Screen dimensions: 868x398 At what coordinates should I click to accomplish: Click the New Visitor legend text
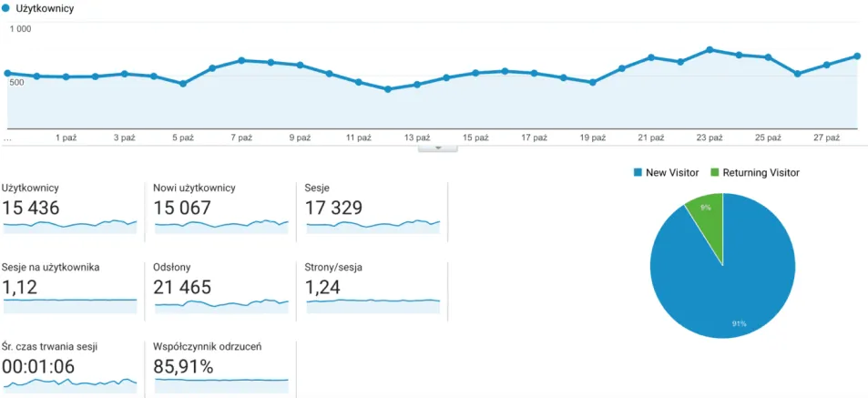[x=672, y=173]
